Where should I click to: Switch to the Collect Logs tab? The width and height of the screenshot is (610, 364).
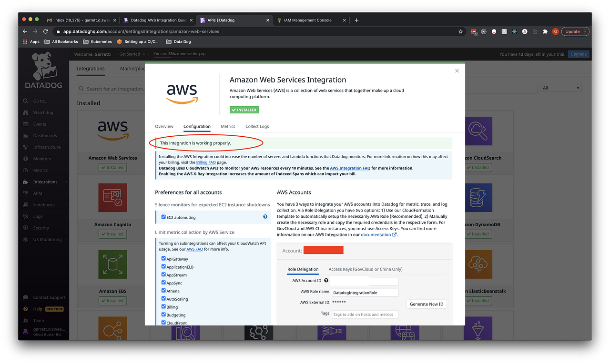point(257,126)
